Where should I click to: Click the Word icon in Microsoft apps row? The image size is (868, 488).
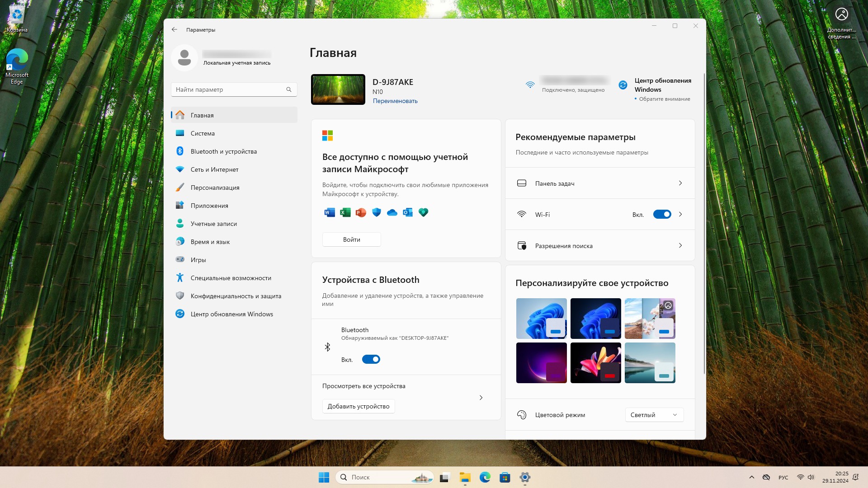[x=330, y=212]
